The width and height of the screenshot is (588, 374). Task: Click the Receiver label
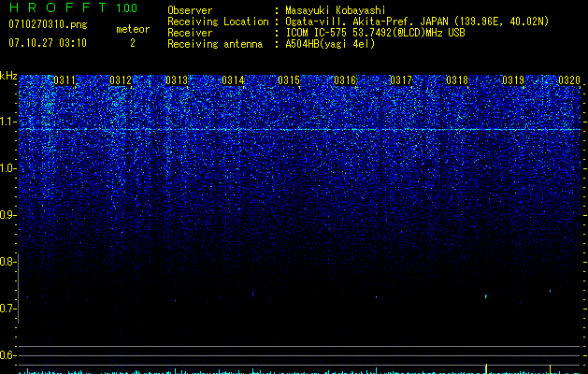(190, 33)
